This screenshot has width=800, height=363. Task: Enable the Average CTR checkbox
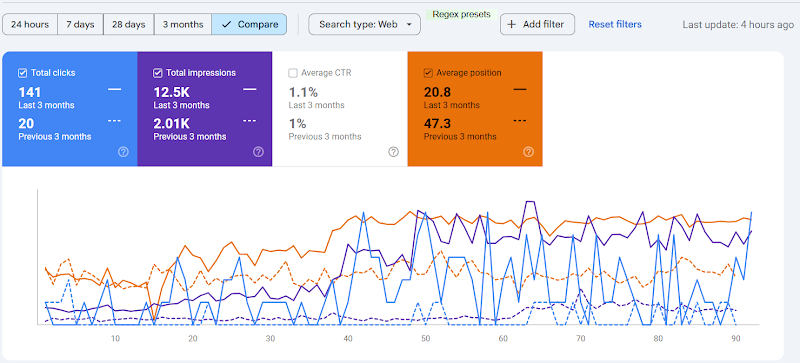click(293, 73)
